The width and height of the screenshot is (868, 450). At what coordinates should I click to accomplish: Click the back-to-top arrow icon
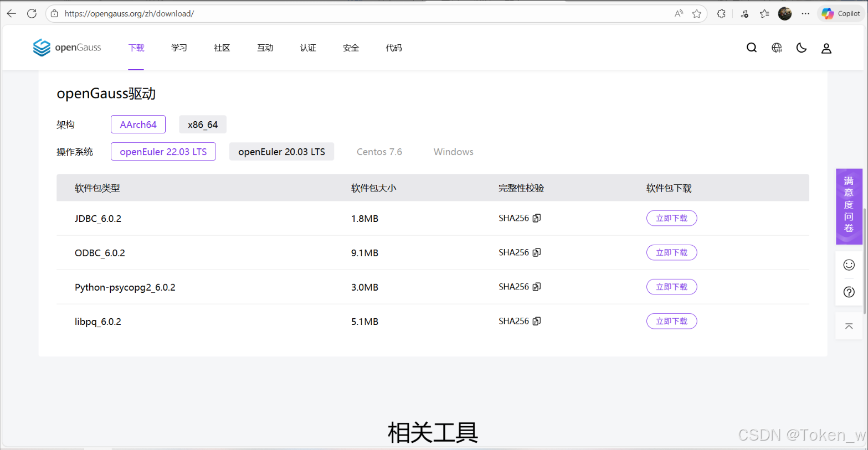(849, 327)
